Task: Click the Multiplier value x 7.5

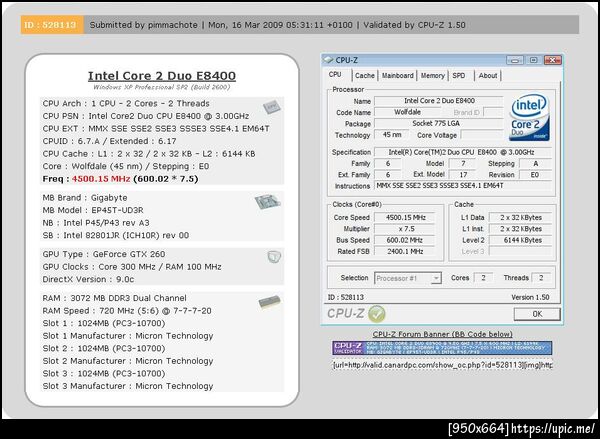Action: pyautogui.click(x=405, y=229)
